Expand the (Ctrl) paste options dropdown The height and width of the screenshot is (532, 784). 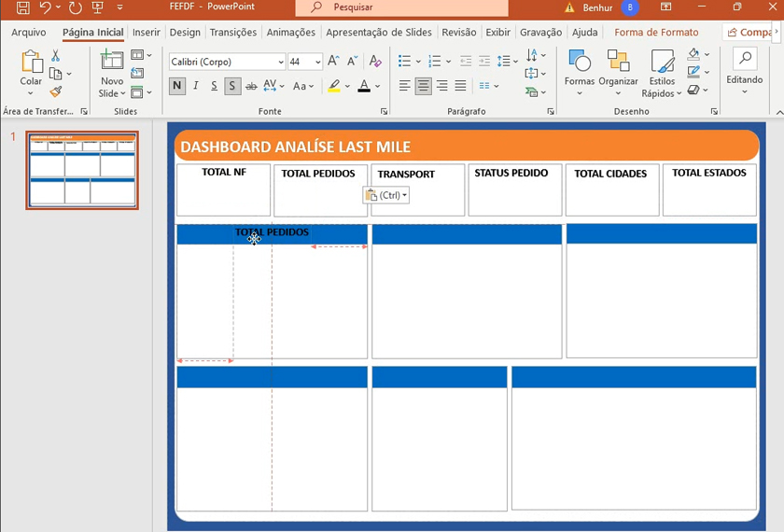pyautogui.click(x=385, y=195)
